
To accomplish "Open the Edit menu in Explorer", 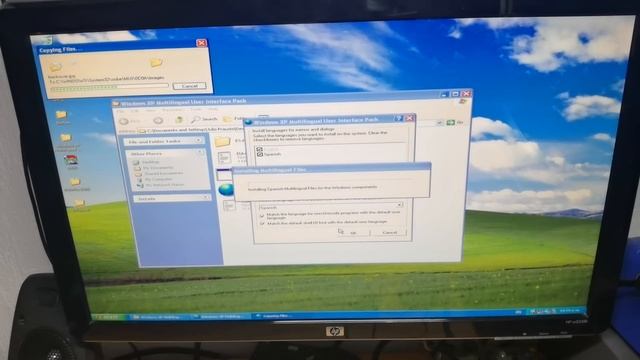I will (134, 111).
